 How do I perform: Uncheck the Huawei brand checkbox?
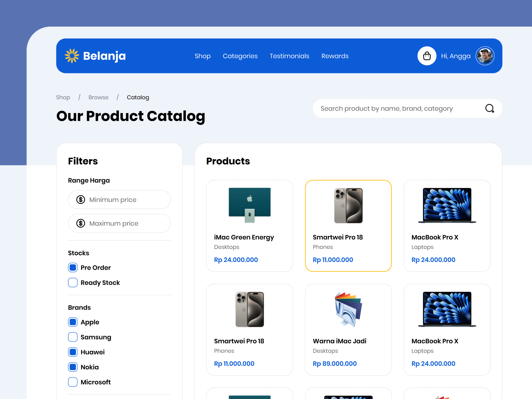[73, 352]
